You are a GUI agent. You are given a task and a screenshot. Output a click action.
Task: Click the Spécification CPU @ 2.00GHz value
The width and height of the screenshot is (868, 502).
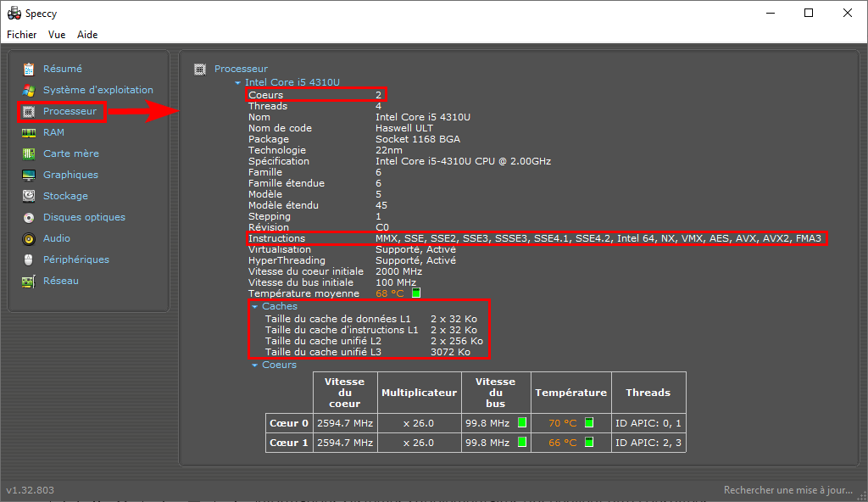pyautogui.click(x=463, y=161)
